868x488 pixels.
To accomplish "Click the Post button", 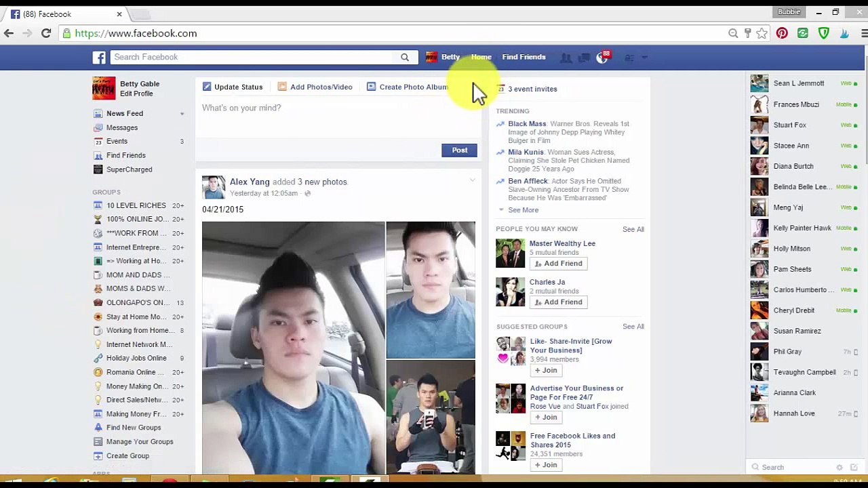I will (x=460, y=150).
